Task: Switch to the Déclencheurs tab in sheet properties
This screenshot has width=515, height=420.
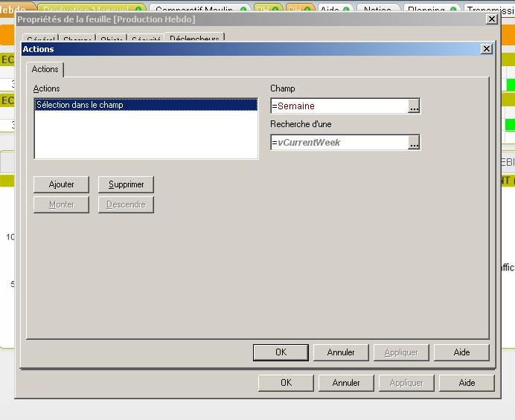Action: tap(194, 37)
